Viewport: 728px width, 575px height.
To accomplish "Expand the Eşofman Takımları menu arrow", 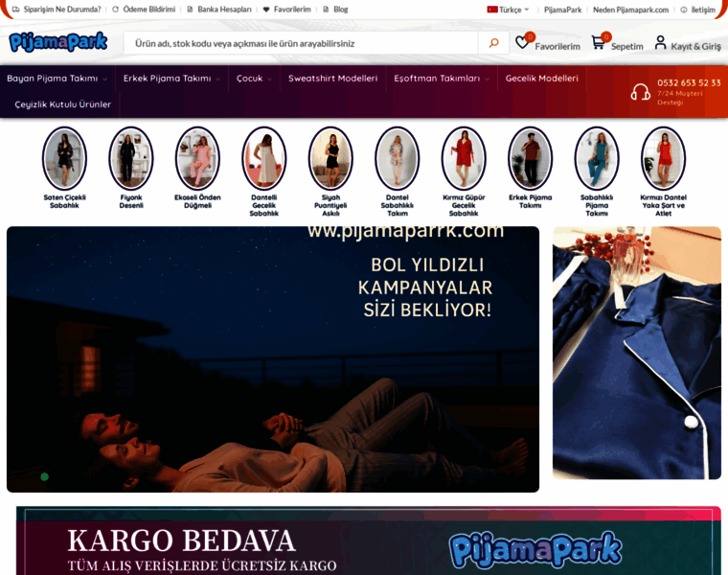I will 487,80.
